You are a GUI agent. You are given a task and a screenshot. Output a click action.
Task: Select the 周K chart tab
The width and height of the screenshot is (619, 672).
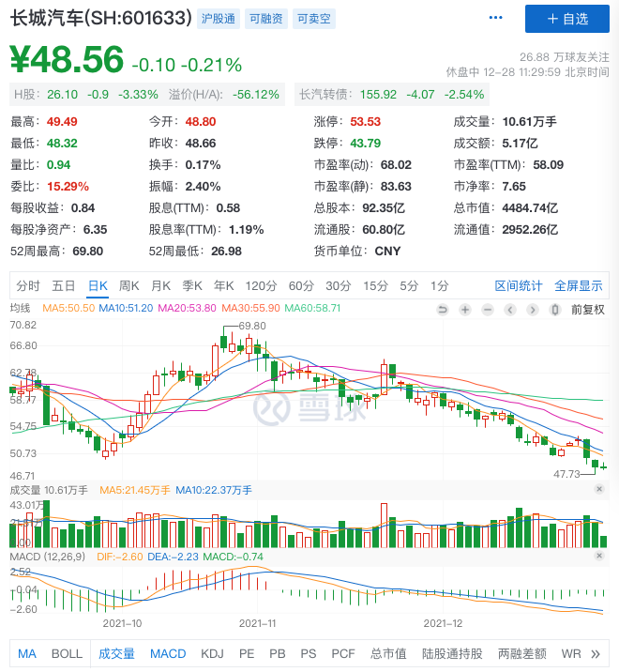tap(128, 286)
